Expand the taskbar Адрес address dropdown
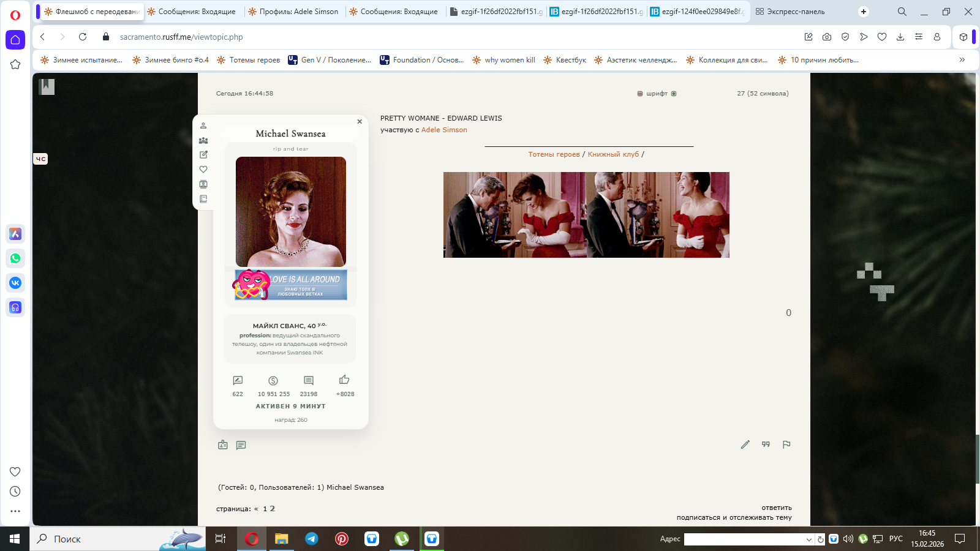 (809, 539)
